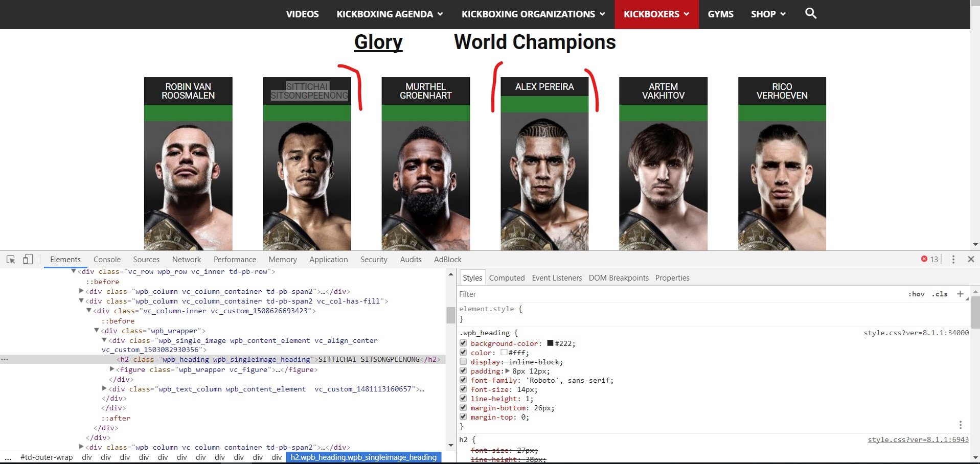980x464 pixels.
Task: Activate the DevTools element inspector picker icon
Action: (x=11, y=259)
